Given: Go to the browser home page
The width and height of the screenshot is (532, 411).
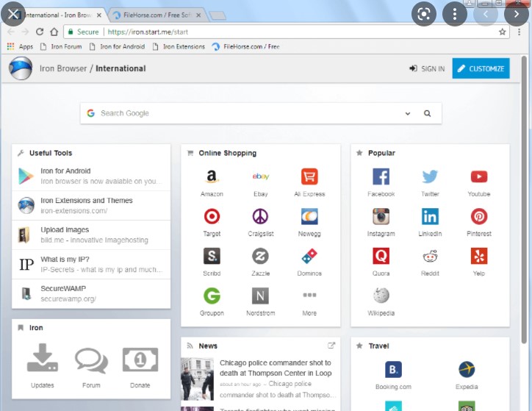Looking at the screenshot, I should (x=54, y=32).
